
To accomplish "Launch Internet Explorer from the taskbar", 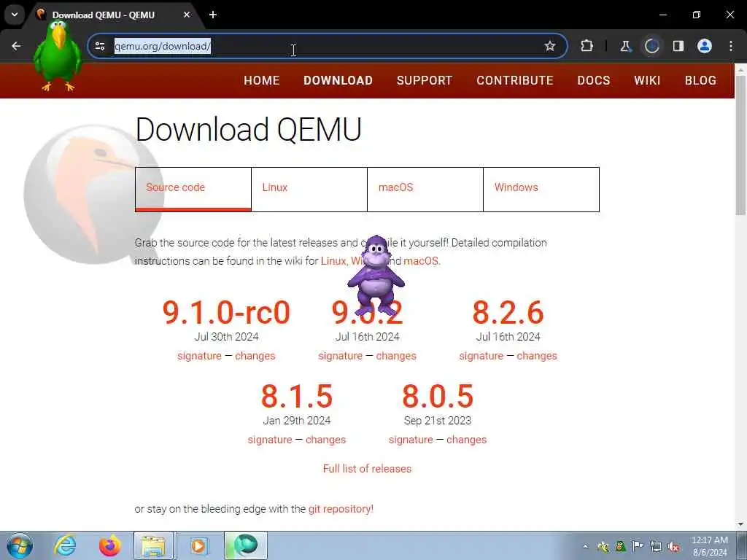I will [65, 545].
